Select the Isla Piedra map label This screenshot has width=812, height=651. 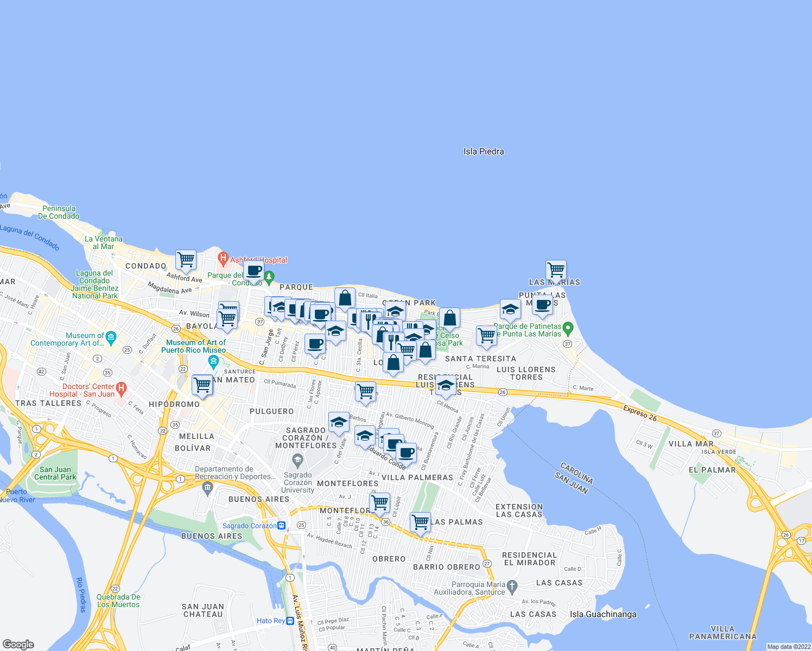coord(484,151)
